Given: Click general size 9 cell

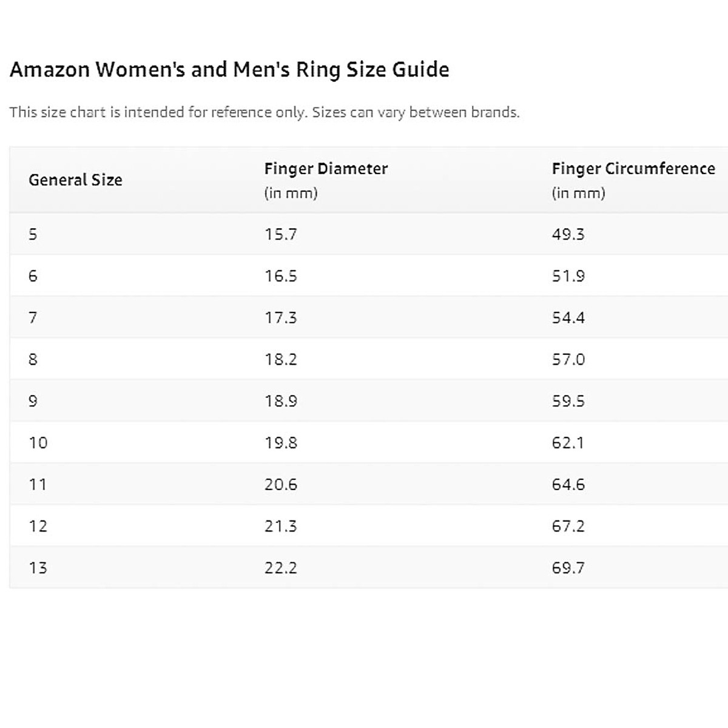Looking at the screenshot, I should tap(33, 401).
